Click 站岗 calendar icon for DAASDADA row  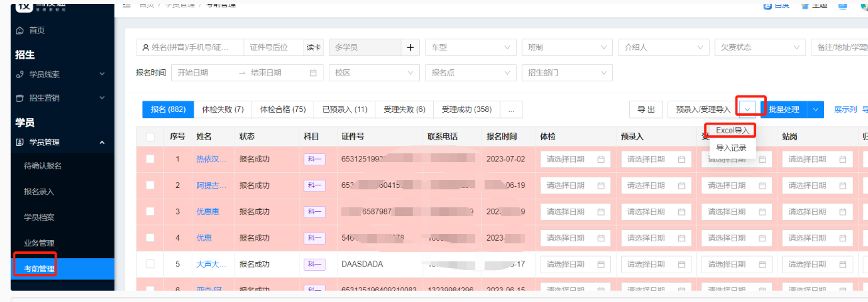[843, 264]
